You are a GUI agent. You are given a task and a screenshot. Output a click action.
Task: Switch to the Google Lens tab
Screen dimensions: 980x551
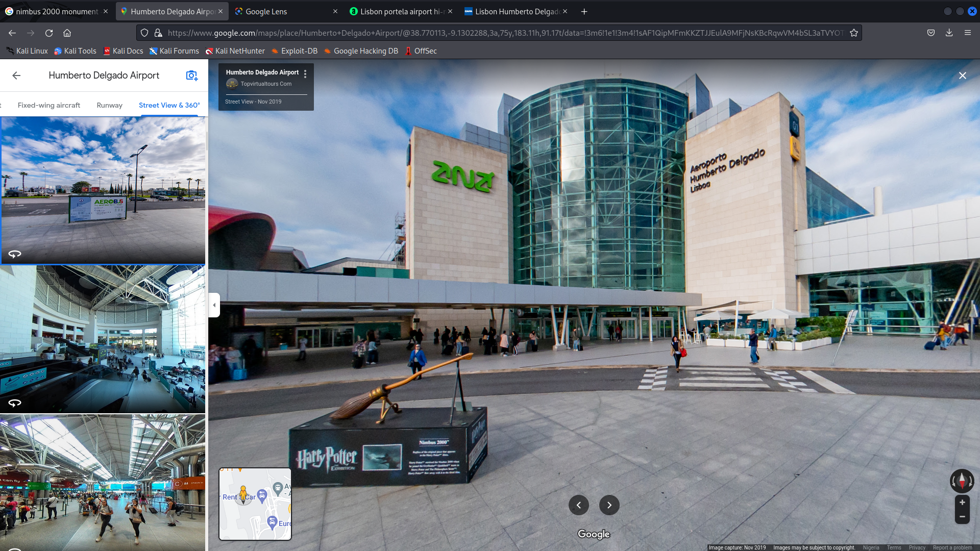coord(286,11)
